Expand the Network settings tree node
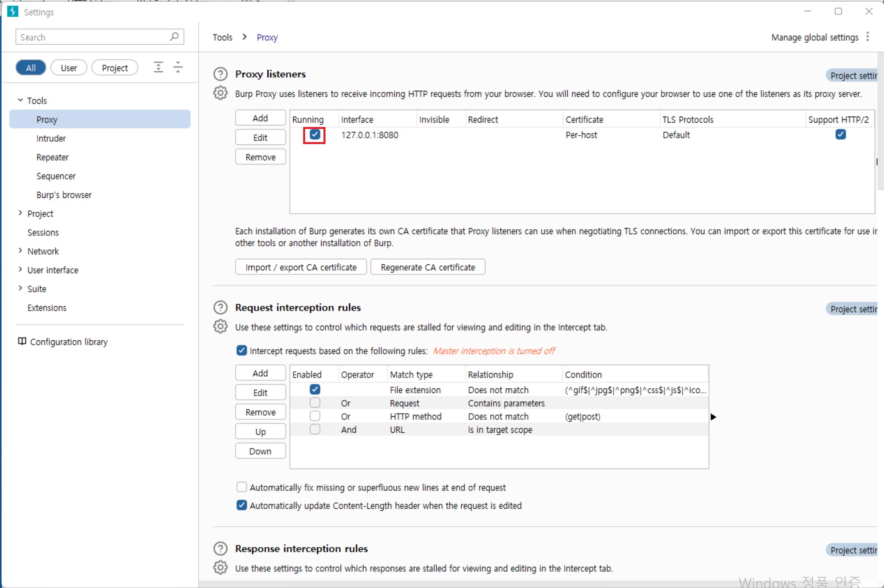 pyautogui.click(x=20, y=251)
